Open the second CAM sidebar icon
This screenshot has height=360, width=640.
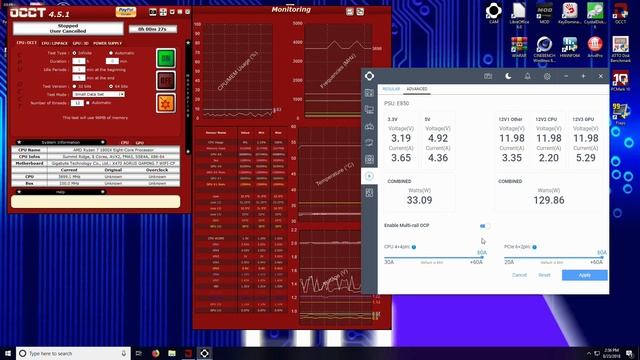(x=369, y=109)
